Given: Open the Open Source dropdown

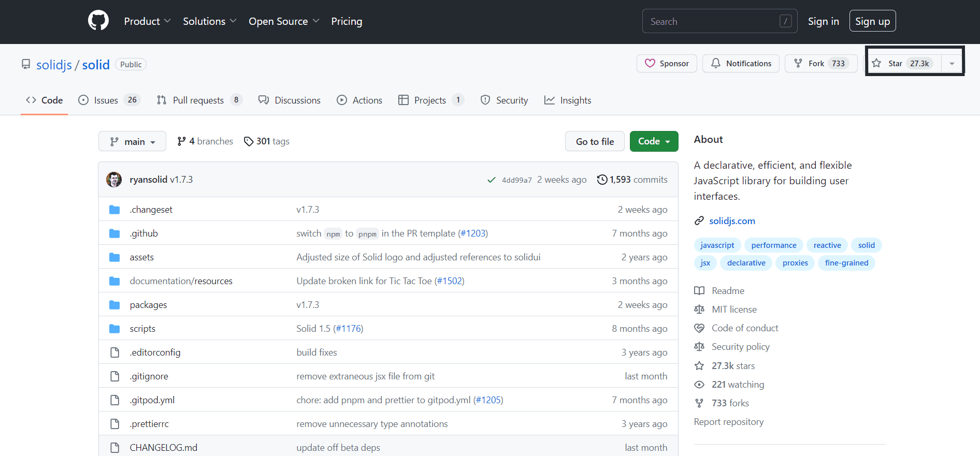Looking at the screenshot, I should pos(284,21).
